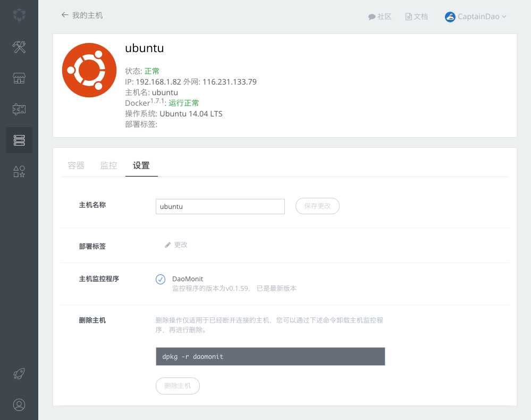
Task: Click the DaoMonit label text
Action: tap(188, 279)
